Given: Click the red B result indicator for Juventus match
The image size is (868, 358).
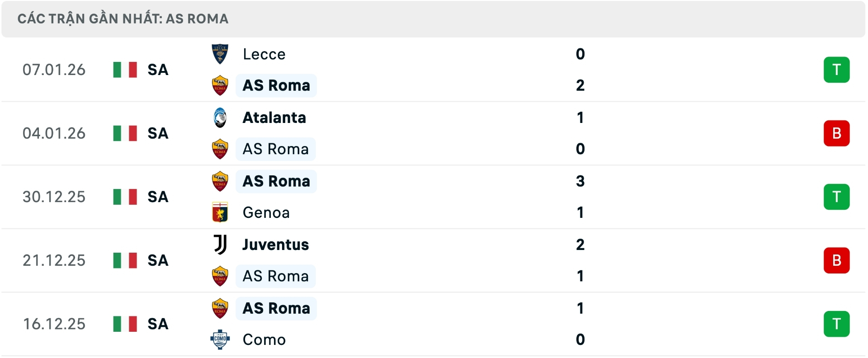Looking at the screenshot, I should (837, 260).
